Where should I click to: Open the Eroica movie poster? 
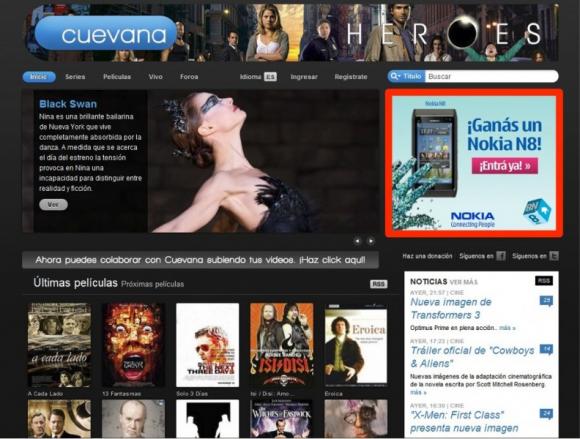click(356, 345)
